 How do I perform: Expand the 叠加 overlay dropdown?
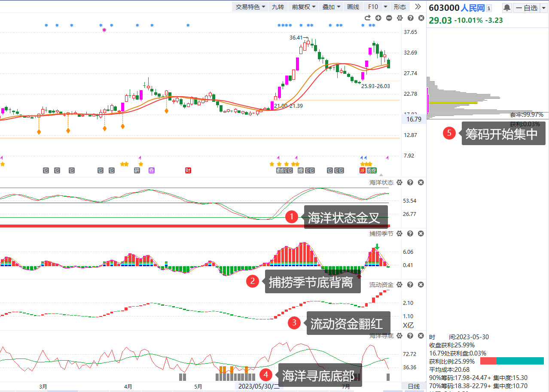(x=332, y=7)
